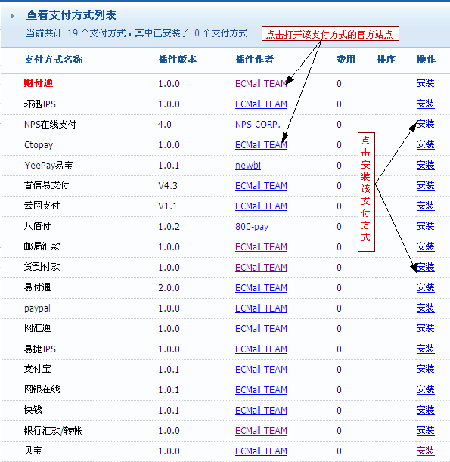Open ECMall TEAM author link for 财付通
This screenshot has width=450, height=462.
coord(261,83)
